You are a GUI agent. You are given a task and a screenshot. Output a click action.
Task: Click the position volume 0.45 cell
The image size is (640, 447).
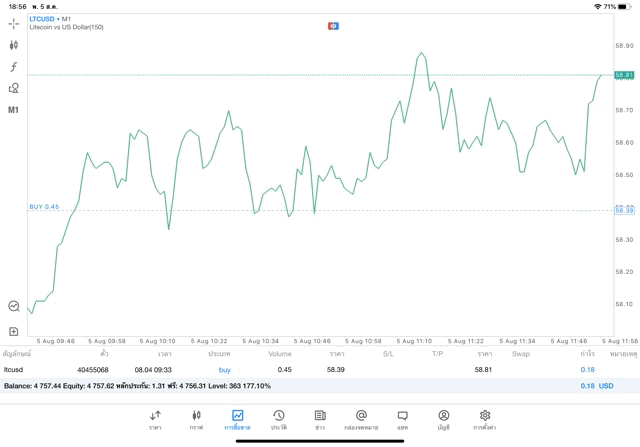(284, 370)
